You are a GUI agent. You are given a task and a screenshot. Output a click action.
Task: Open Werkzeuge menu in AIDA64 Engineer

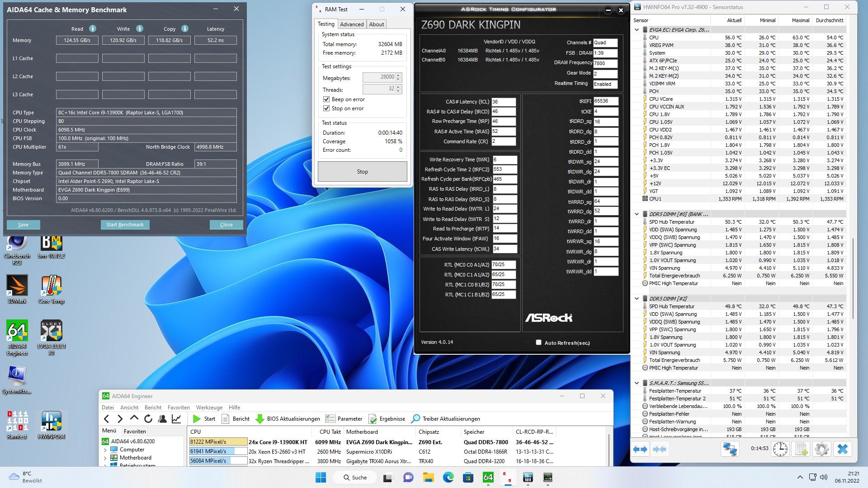pos(209,408)
